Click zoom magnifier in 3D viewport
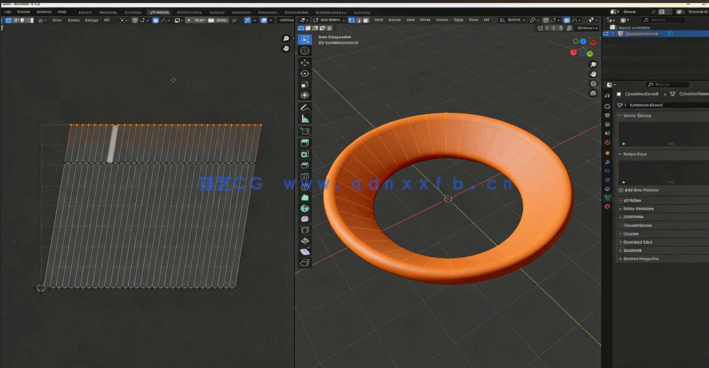Image resolution: width=709 pixels, height=368 pixels. pyautogui.click(x=593, y=65)
